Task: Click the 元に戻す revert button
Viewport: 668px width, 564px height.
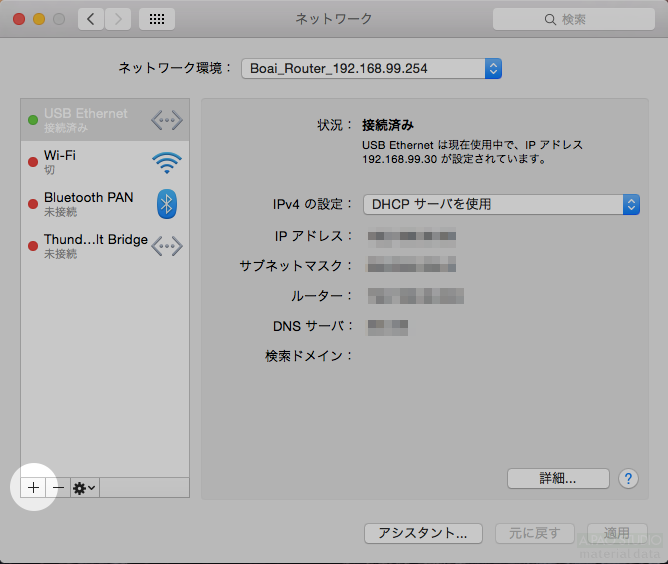Action: [534, 533]
